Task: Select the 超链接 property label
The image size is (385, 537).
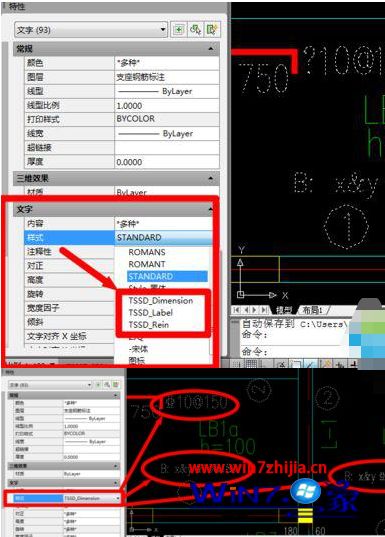Action: click(x=39, y=148)
